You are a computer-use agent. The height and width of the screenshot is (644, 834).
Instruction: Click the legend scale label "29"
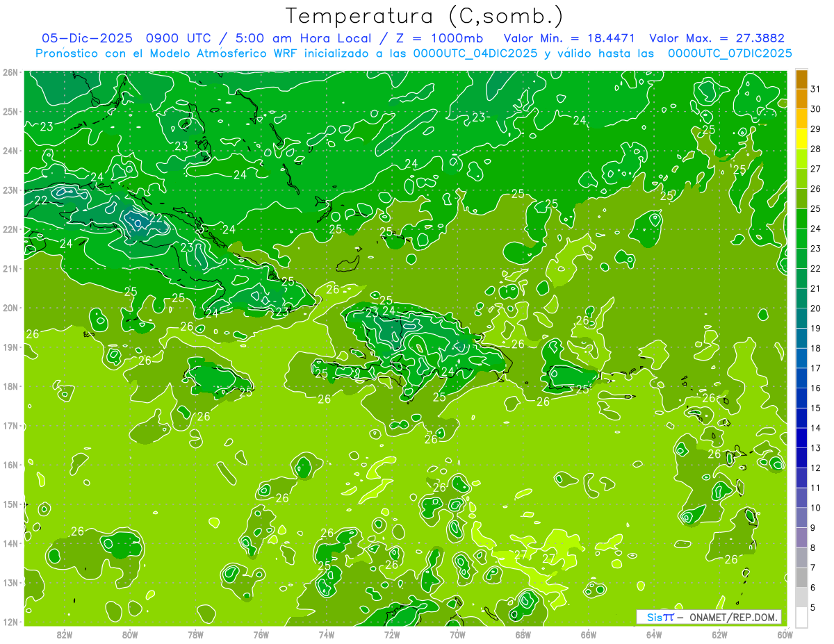click(x=815, y=129)
